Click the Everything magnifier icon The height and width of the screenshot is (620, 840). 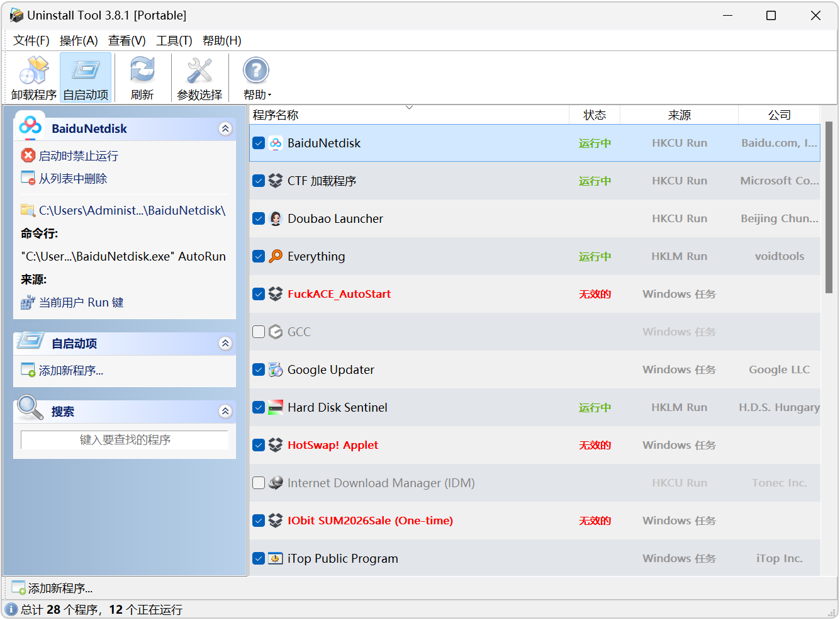276,256
